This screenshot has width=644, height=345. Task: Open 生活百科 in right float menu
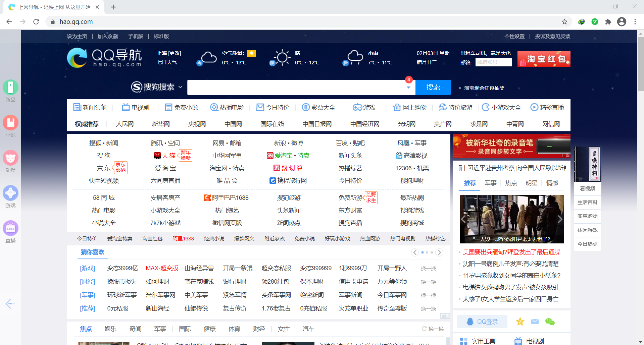pos(587,203)
